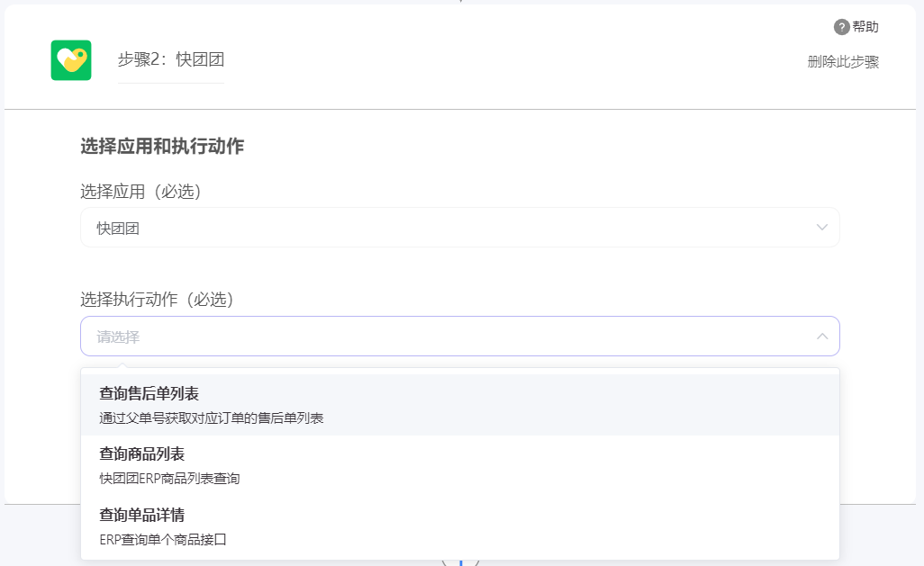924x566 pixels.
Task: Click the heading 选择应用和执行动作
Action: 162,146
